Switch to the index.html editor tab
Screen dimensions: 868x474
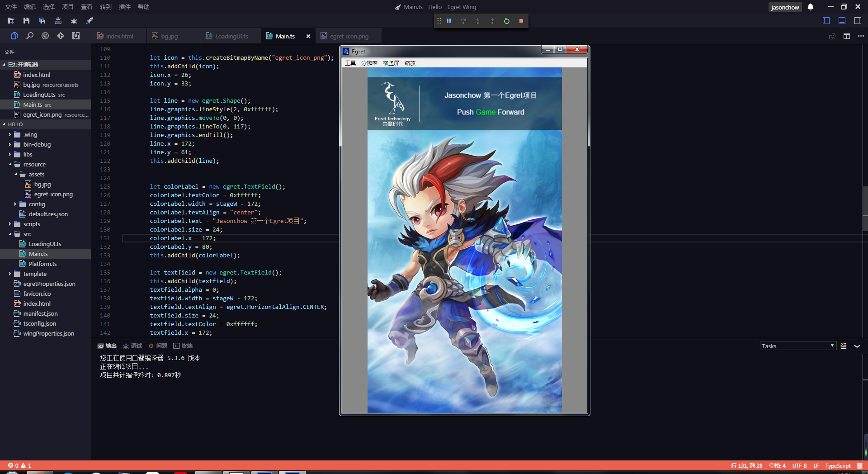click(119, 36)
